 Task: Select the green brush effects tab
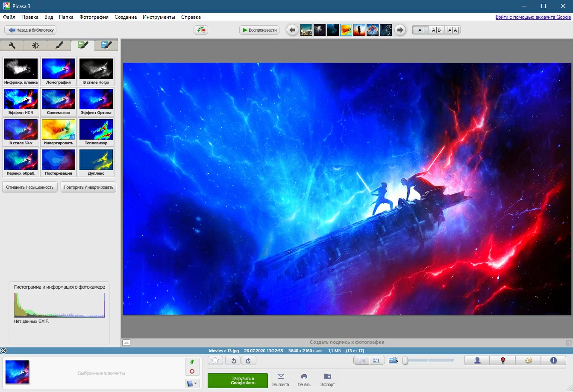[83, 45]
